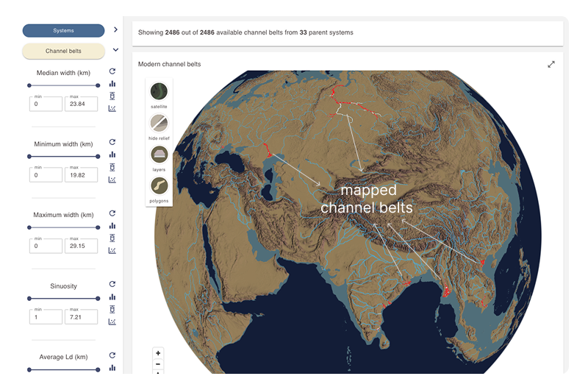The image size is (588, 390).
Task: Select the Channel belts tab button
Action: coord(63,51)
